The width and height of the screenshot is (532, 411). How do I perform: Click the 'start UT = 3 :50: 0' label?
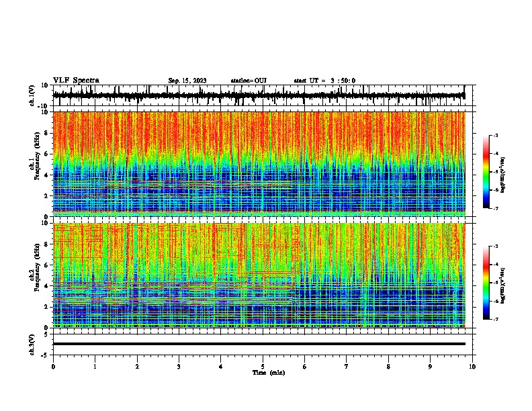click(324, 81)
